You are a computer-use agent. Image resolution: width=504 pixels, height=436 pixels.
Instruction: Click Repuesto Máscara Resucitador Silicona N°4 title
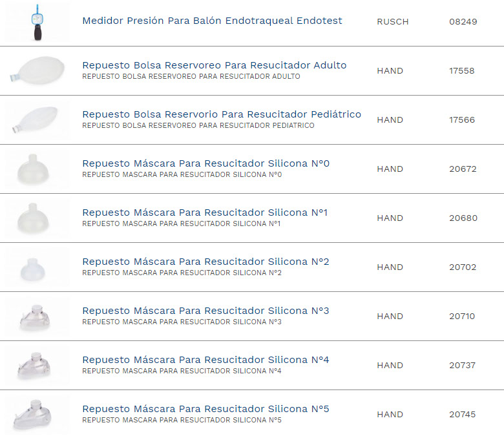pos(205,360)
